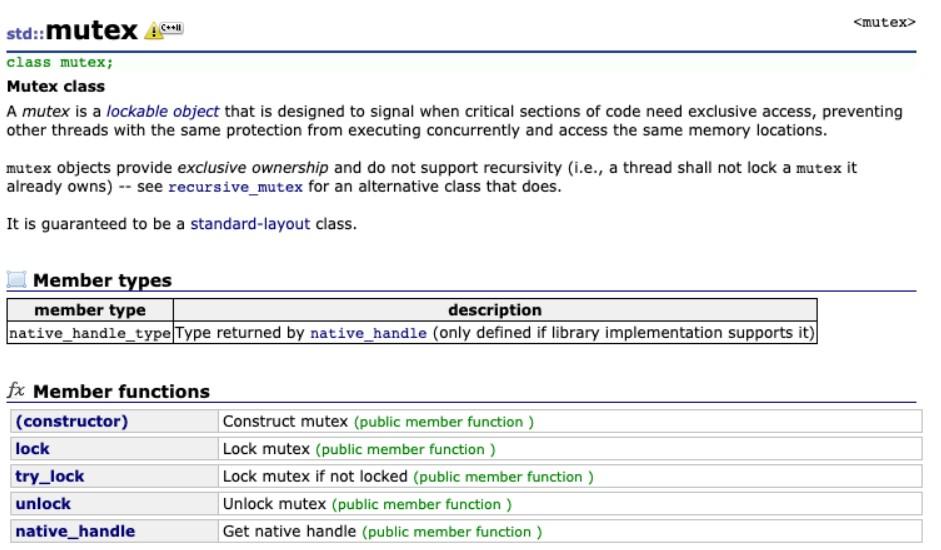Click the 'Unlock mutex' description text
This screenshot has height=550, width=941.
tap(274, 504)
